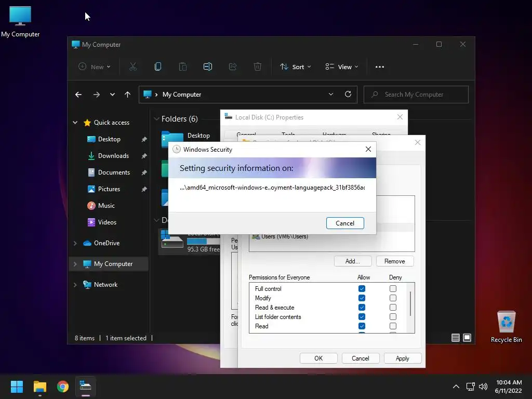Show hidden system tray icons
Viewport: 532px width, 399px height.
pos(456,387)
